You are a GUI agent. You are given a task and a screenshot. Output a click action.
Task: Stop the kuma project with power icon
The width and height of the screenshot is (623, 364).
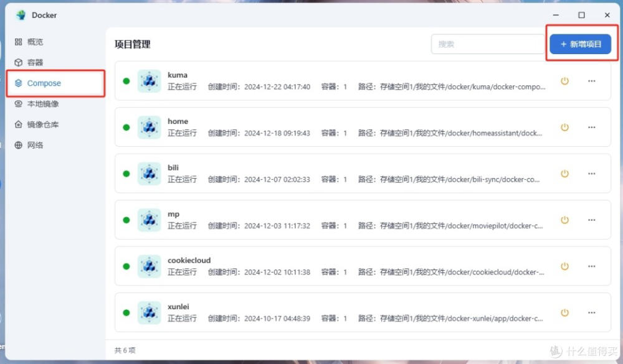564,81
